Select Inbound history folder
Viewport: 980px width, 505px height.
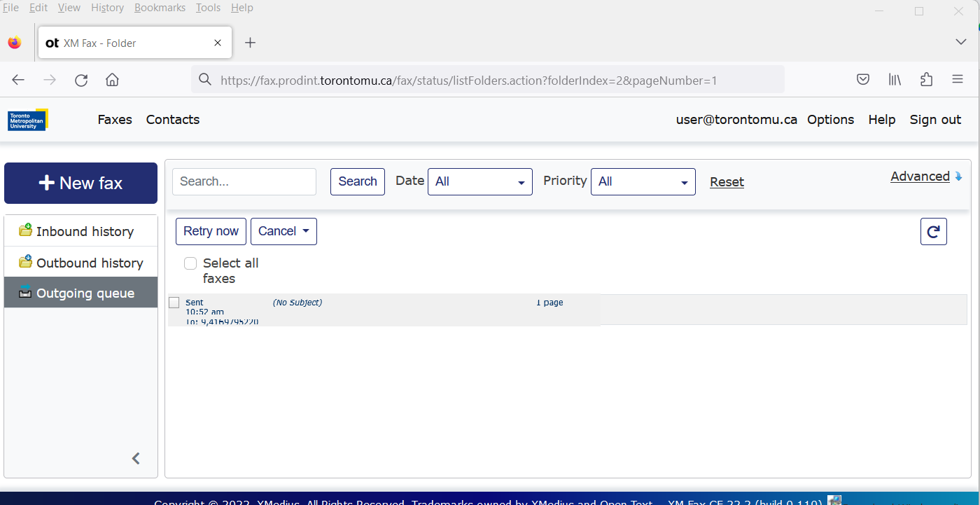(x=84, y=232)
